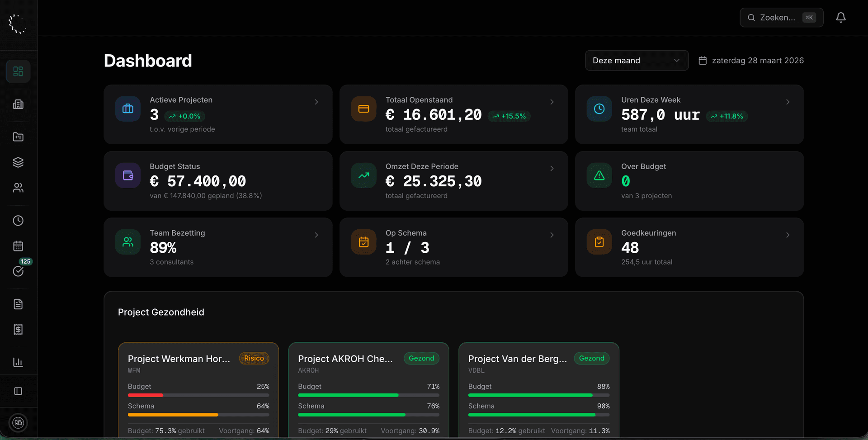Open the invoices receipt icon in the sidebar
868x440 pixels.
click(18, 329)
